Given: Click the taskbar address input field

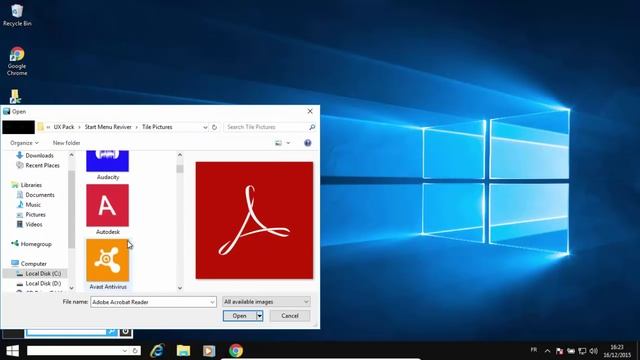Looking at the screenshot, I should (74, 351).
